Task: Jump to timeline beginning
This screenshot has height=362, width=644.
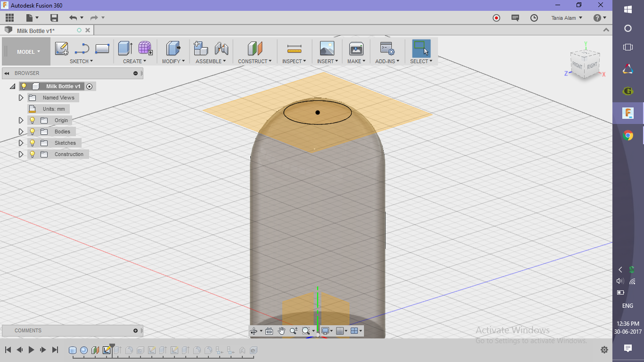Action: [x=8, y=350]
